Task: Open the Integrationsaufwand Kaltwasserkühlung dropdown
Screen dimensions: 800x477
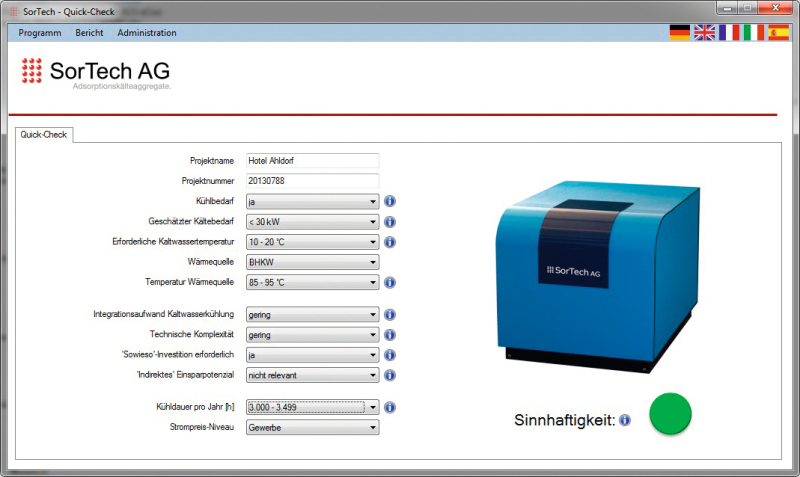Action: (312, 315)
